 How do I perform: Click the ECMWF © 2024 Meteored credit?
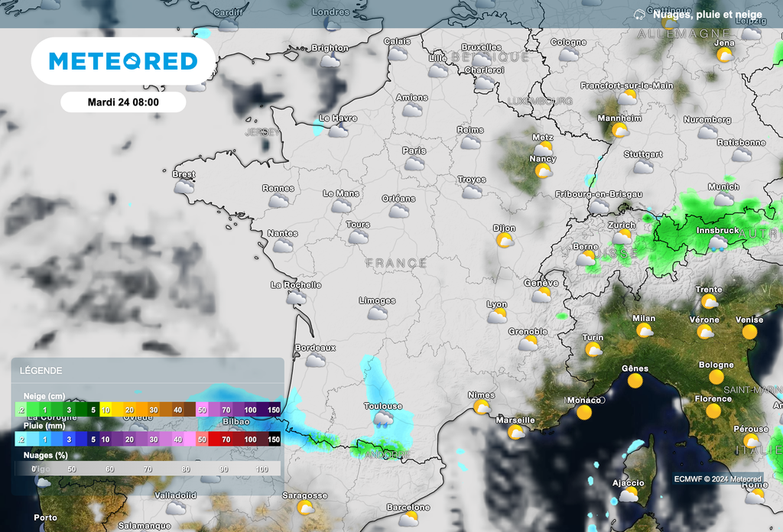pos(717,479)
